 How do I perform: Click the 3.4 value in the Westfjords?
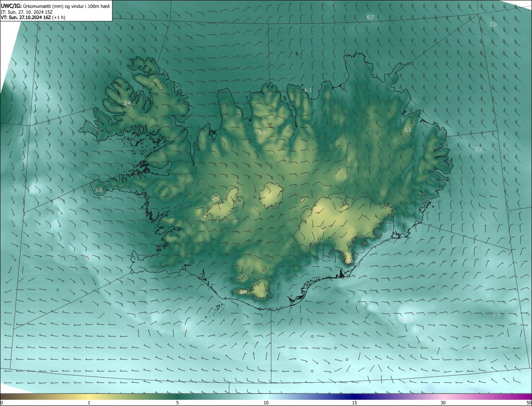[127, 103]
